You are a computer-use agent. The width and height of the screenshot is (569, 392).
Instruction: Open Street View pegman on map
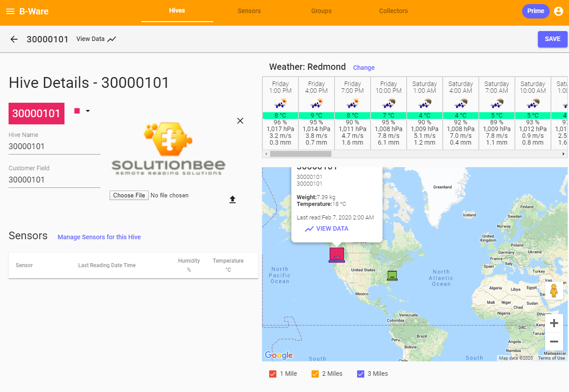pos(554,291)
